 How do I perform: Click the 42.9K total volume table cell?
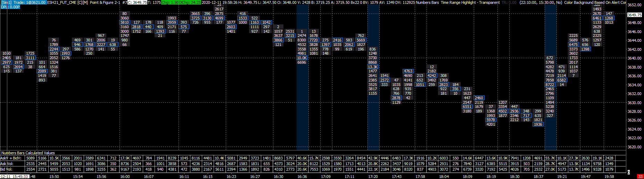pyautogui.click(x=373, y=158)
